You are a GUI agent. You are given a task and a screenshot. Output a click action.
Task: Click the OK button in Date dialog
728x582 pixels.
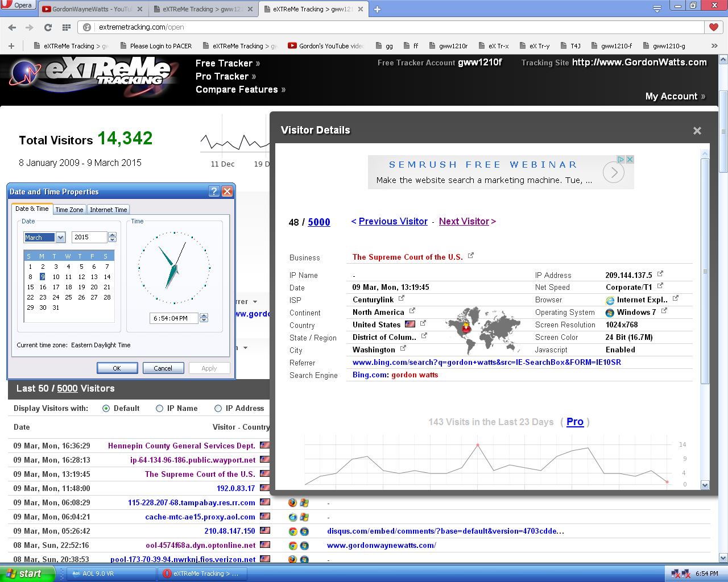tap(117, 368)
